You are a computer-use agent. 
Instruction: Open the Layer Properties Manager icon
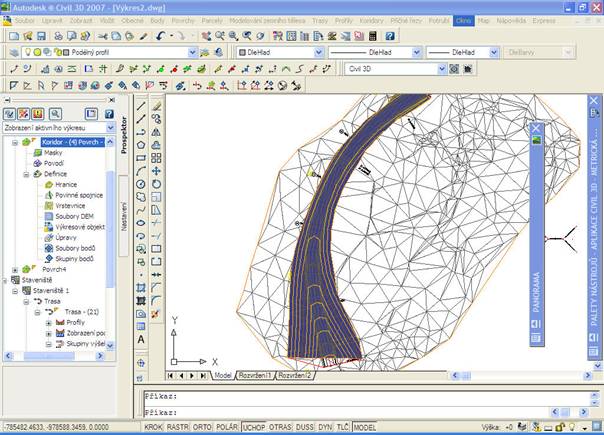tap(14, 52)
